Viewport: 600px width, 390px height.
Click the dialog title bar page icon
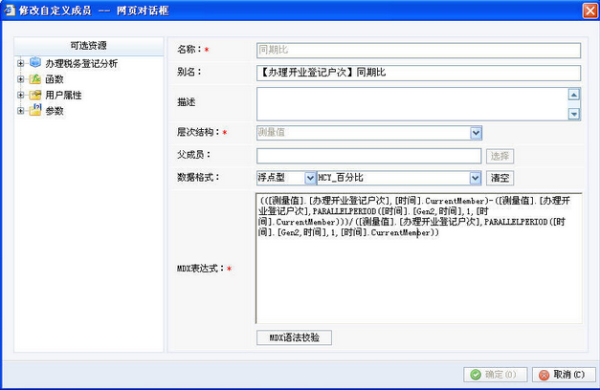pyautogui.click(x=9, y=10)
